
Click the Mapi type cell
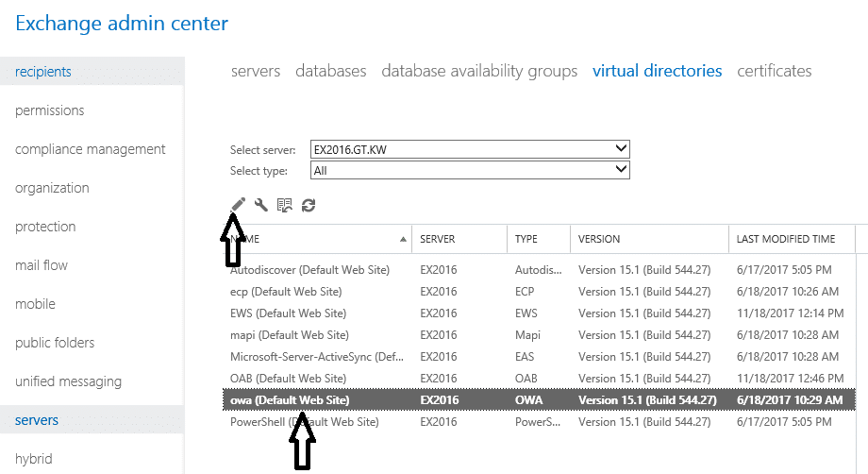[527, 335]
